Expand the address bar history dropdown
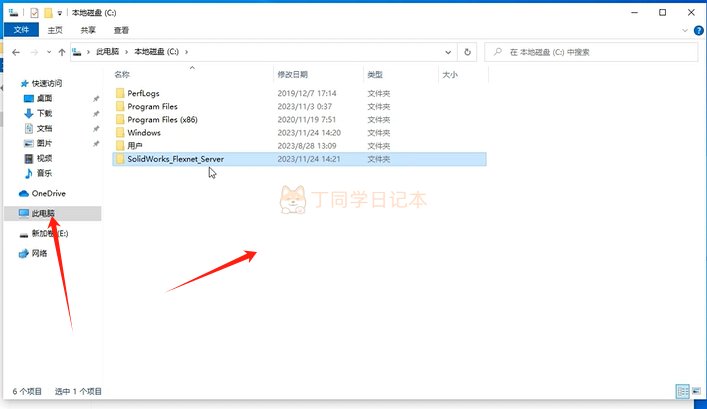Screen dimensions: 707x409 [x=448, y=52]
